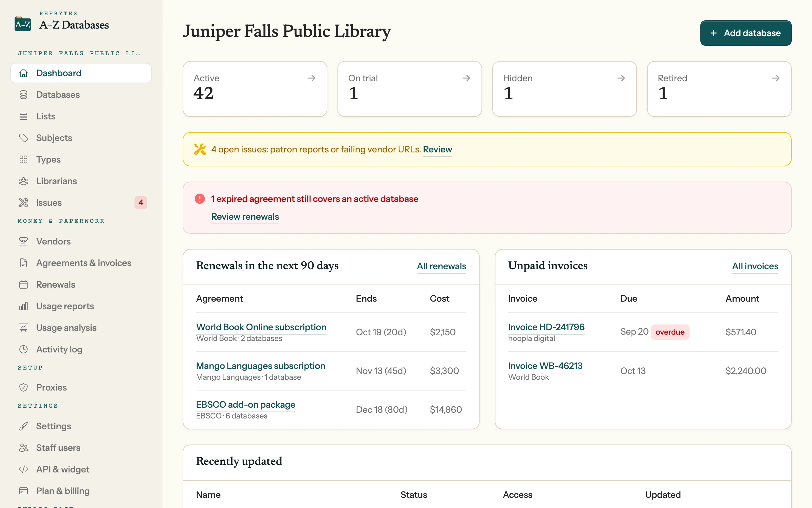The image size is (812, 508).
Task: Click the Dashboard home icon
Action: point(23,73)
